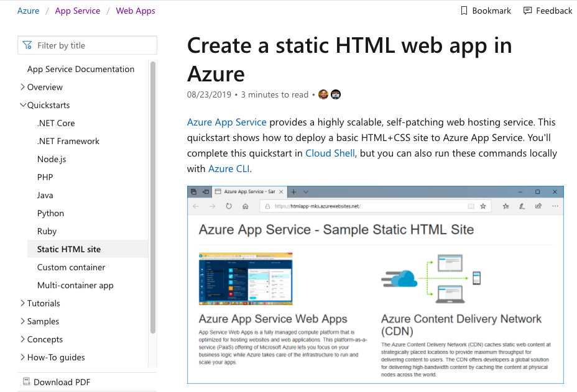Click the Azure portal screenshot thumbnail
Screen dimensions: 577x392
click(x=246, y=279)
